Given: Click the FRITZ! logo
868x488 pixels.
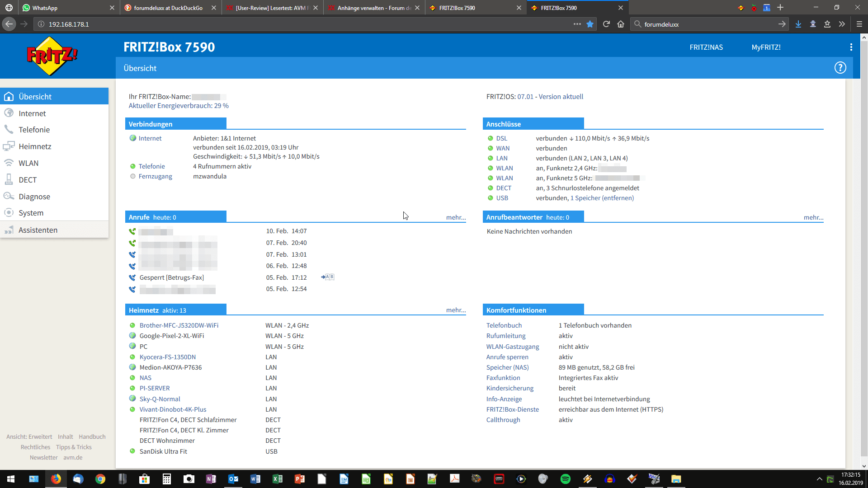Looking at the screenshot, I should (x=52, y=56).
